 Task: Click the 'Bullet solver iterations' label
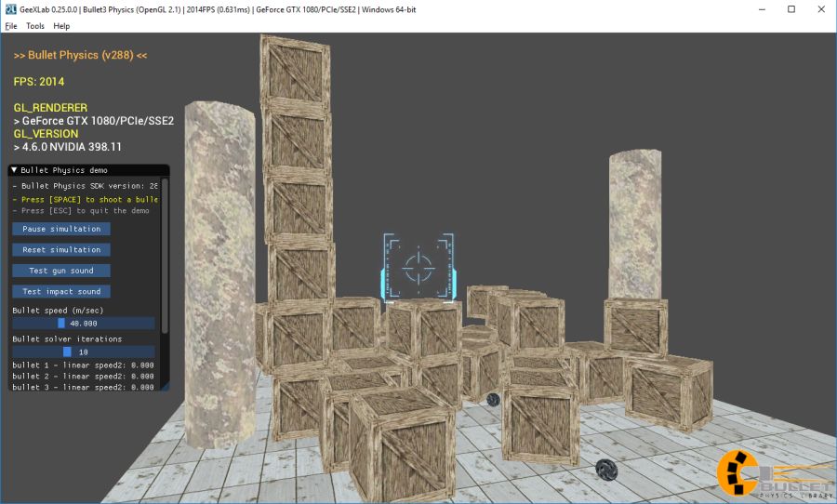tap(67, 339)
